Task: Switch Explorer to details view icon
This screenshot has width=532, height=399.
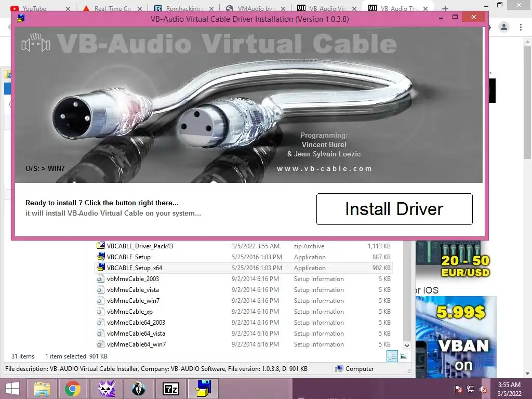Action: 393,356
